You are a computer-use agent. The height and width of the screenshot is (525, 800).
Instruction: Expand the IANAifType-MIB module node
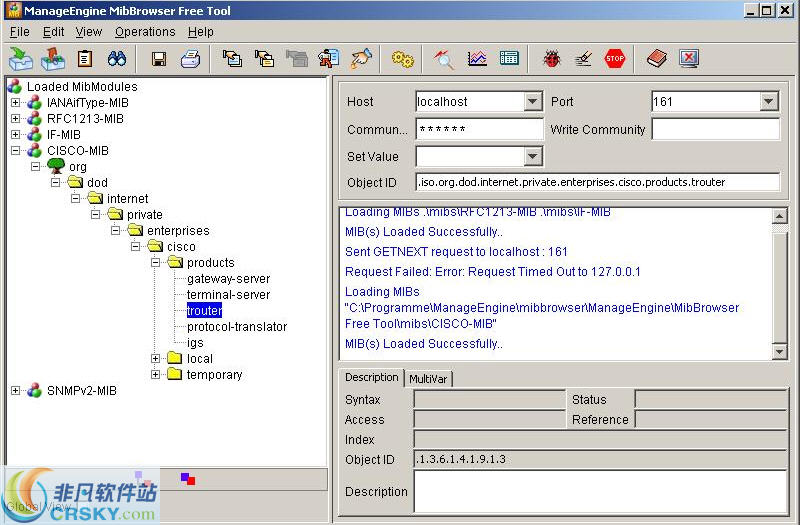tap(16, 103)
